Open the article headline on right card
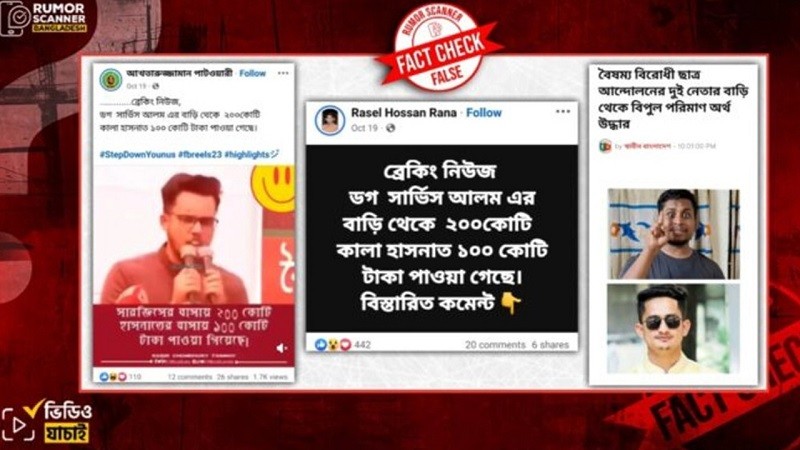This screenshot has height=450, width=800. (x=673, y=99)
